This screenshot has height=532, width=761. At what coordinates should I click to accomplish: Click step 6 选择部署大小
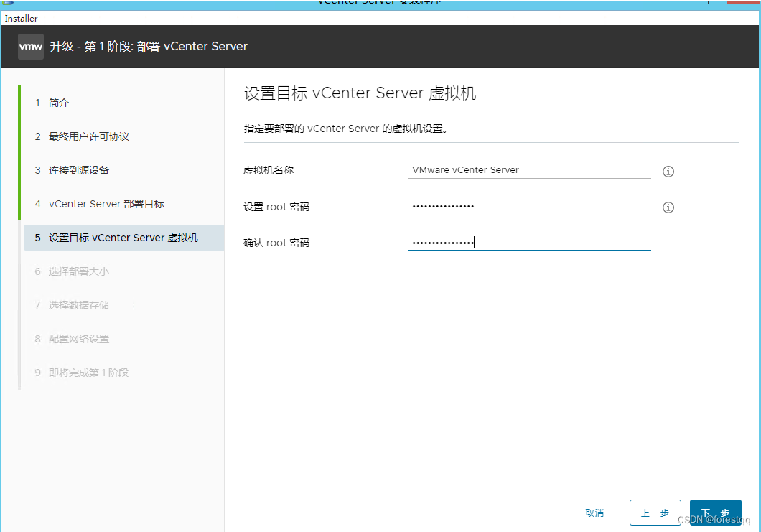pyautogui.click(x=72, y=271)
